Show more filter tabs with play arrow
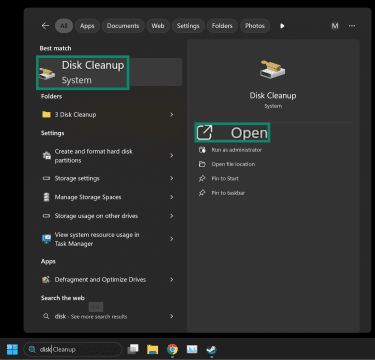The image size is (375, 360). 282,26
